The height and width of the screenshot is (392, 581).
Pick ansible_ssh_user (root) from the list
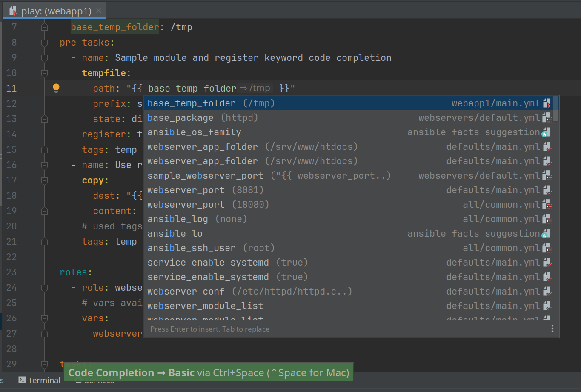[349, 248]
